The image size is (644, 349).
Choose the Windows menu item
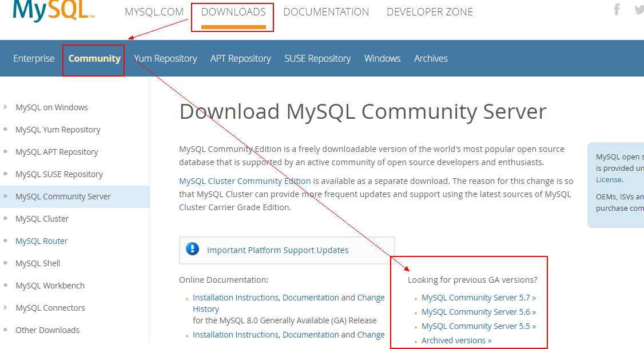(x=383, y=58)
